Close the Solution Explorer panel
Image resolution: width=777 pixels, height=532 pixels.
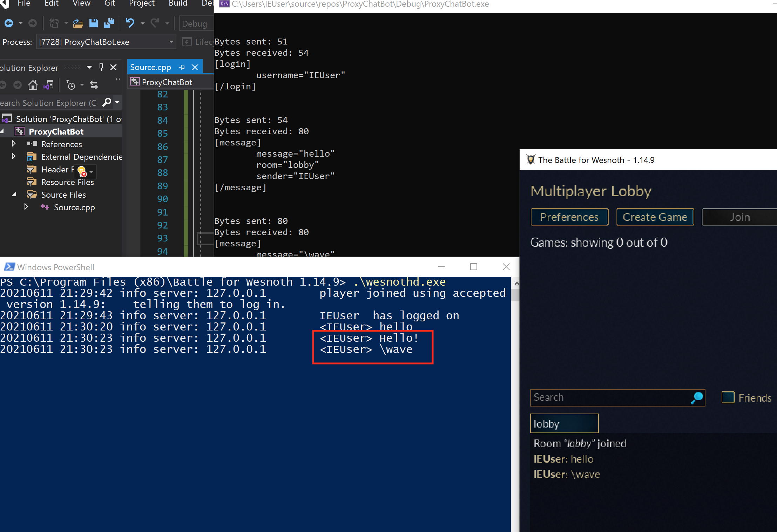113,67
